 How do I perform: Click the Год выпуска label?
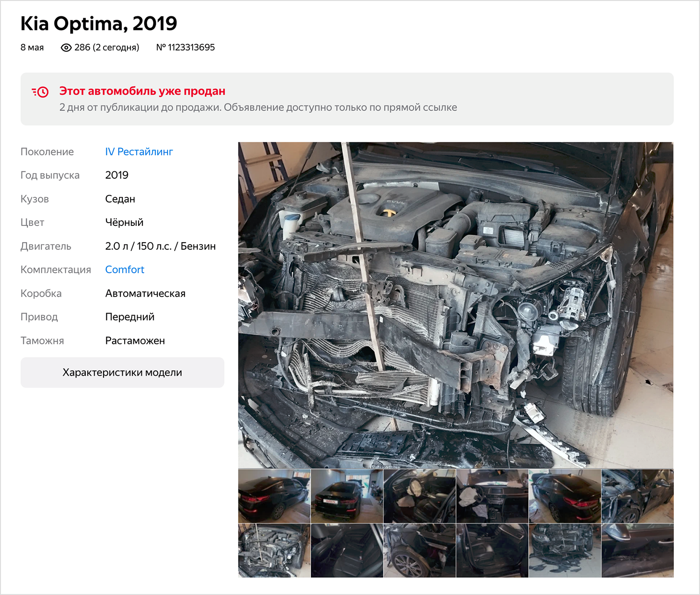50,175
